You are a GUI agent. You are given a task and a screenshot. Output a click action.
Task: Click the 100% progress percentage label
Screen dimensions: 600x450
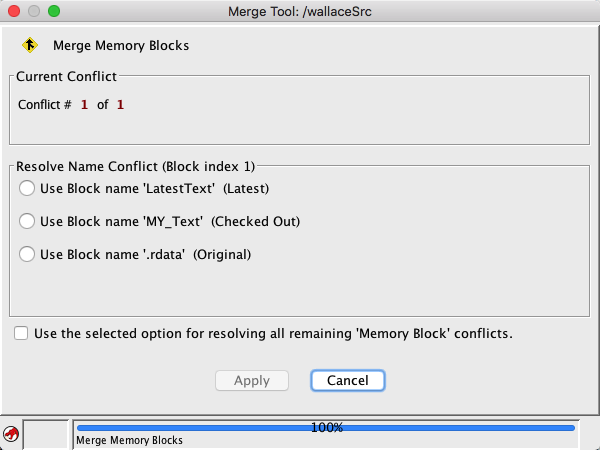(x=326, y=427)
